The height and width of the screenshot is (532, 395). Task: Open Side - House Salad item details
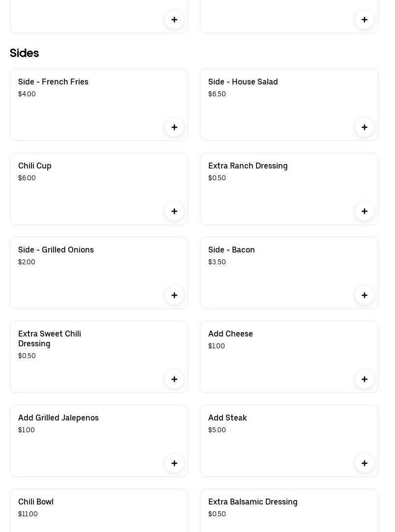point(243,82)
